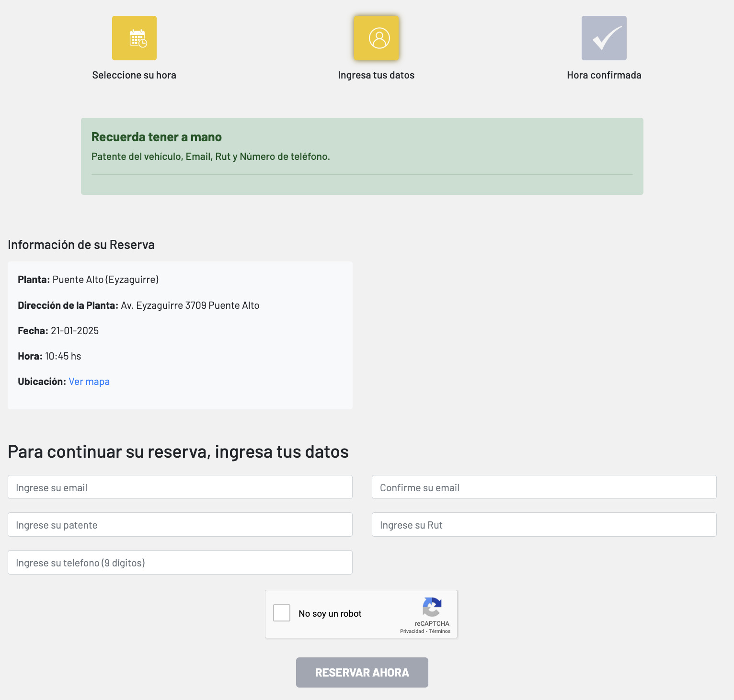Image resolution: width=734 pixels, height=700 pixels.
Task: Click the calendar icon for selecting your time
Action: (x=134, y=38)
